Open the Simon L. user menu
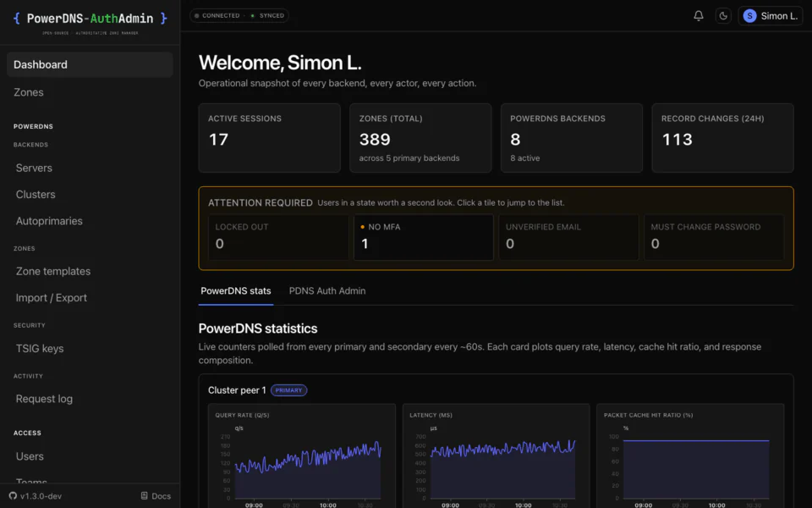812x508 pixels. pos(770,15)
